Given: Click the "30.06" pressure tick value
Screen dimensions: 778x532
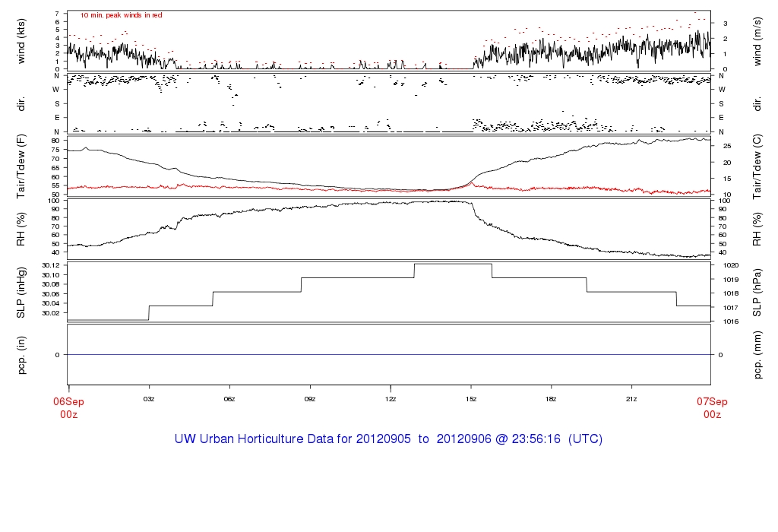Looking at the screenshot, I should click(51, 294).
